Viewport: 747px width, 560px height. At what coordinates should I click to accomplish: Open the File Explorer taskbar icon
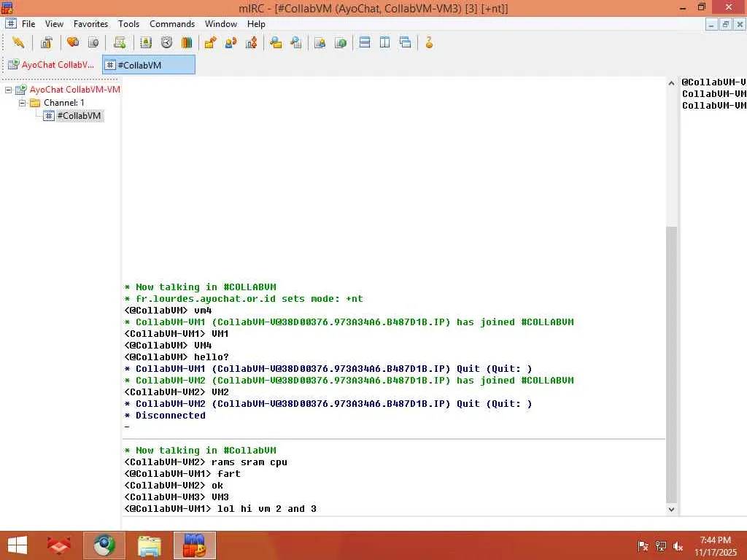point(150,545)
